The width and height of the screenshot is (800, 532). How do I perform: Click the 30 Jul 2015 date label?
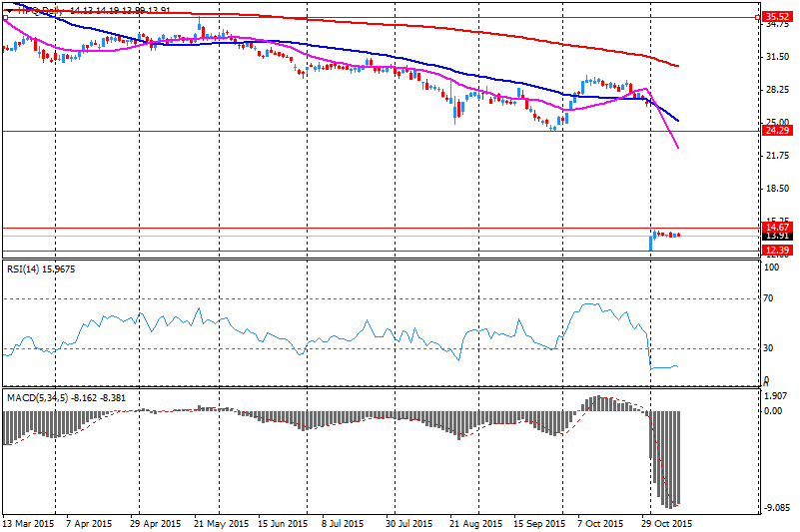pyautogui.click(x=408, y=524)
